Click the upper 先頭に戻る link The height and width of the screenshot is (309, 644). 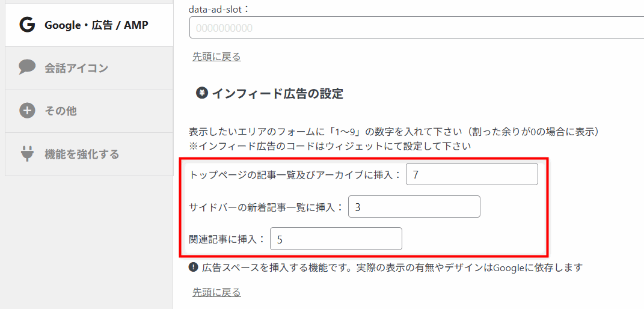[216, 57]
